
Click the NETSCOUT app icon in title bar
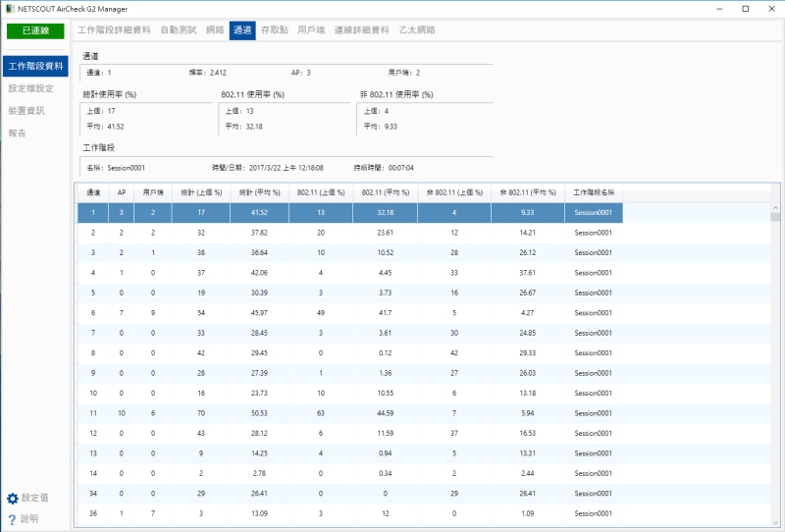(x=9, y=8)
